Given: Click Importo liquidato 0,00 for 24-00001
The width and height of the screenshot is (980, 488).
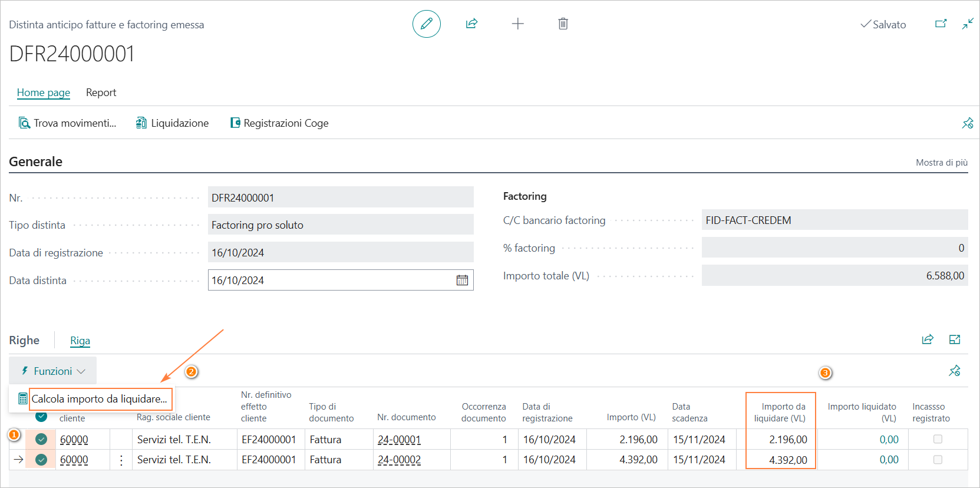Looking at the screenshot, I should click(x=889, y=440).
